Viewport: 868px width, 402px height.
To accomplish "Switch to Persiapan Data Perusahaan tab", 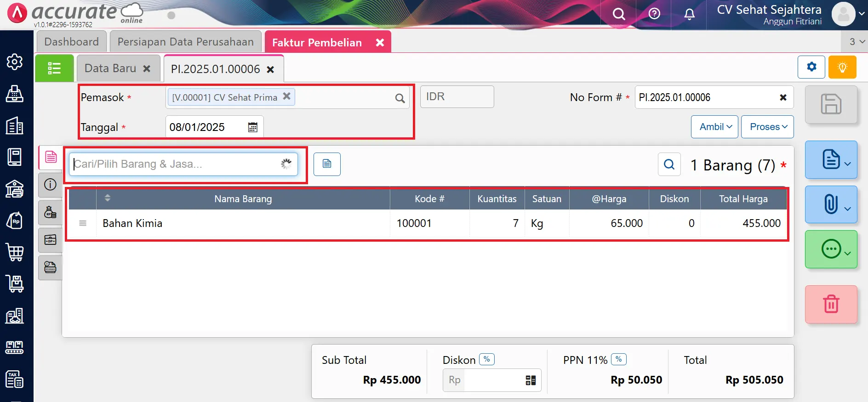I will (x=185, y=42).
